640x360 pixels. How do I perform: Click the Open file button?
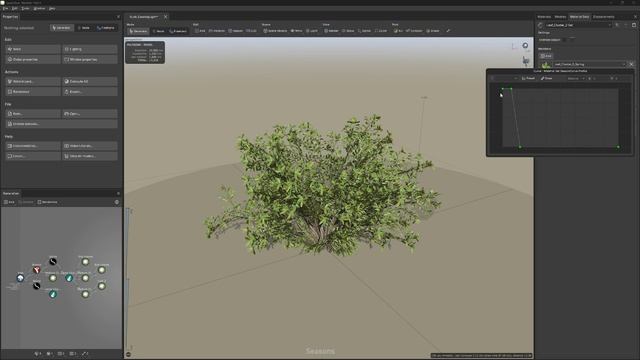90,114
